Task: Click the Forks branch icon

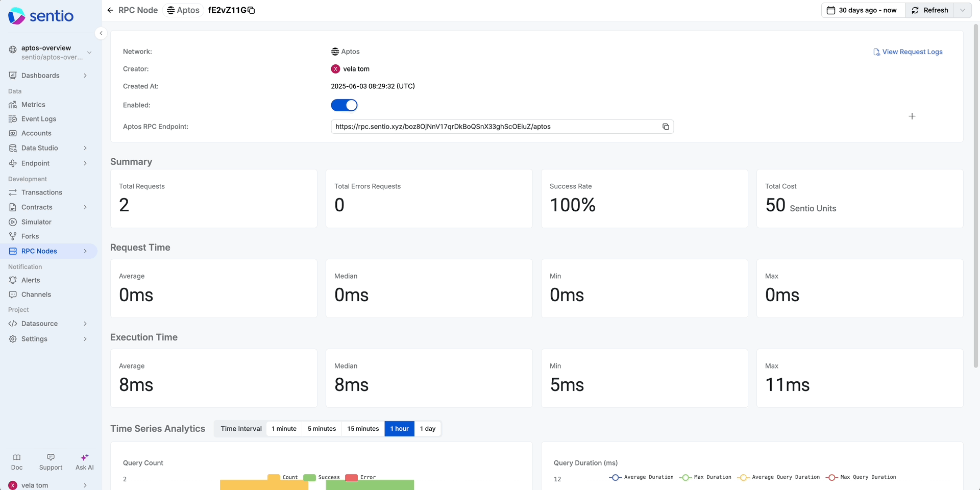Action: tap(13, 236)
